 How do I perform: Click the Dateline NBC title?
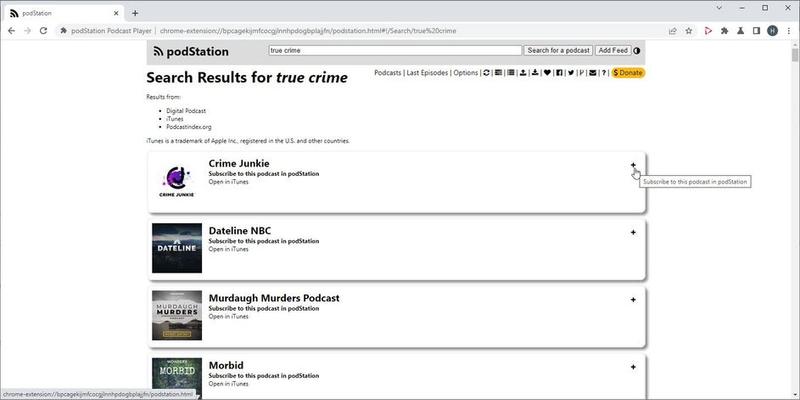pyautogui.click(x=240, y=231)
